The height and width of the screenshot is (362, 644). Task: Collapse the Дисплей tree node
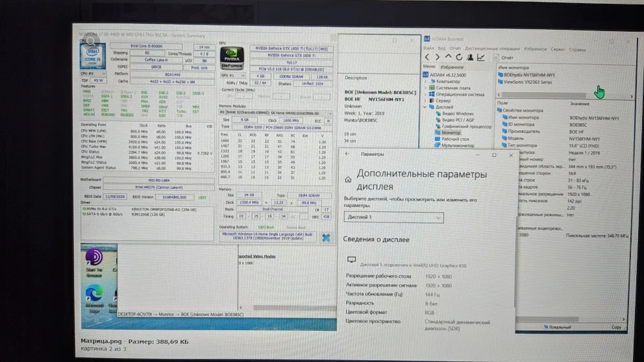coord(425,107)
